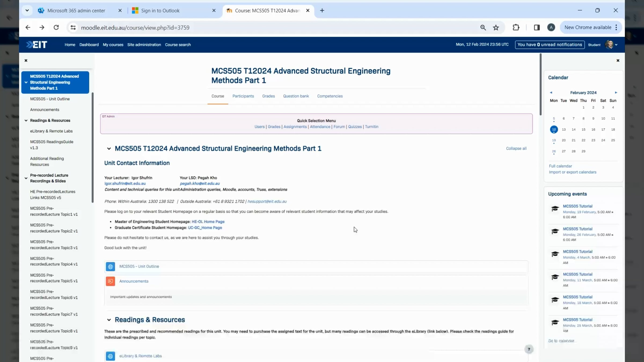Open the Announcements forum icon
The width and height of the screenshot is (644, 362).
click(x=110, y=281)
